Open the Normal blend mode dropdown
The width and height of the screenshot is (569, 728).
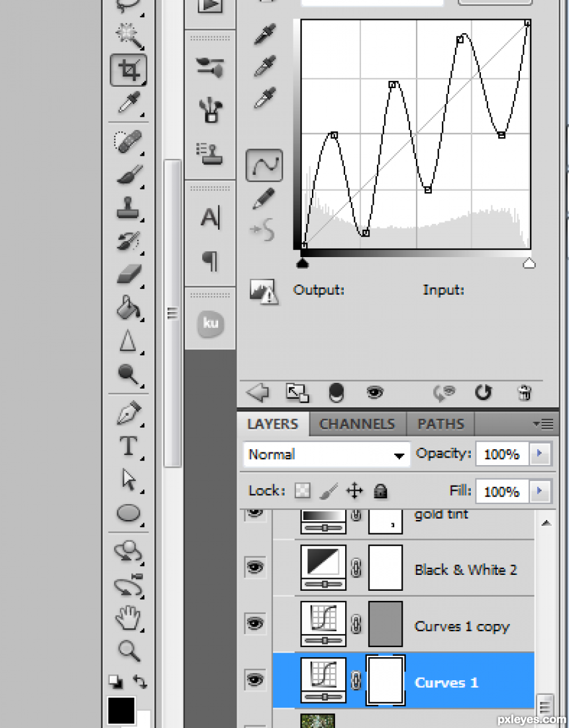tap(326, 454)
